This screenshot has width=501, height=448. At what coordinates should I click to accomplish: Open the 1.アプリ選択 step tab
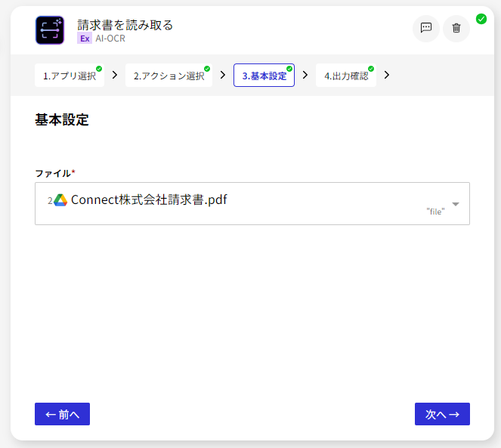click(70, 76)
